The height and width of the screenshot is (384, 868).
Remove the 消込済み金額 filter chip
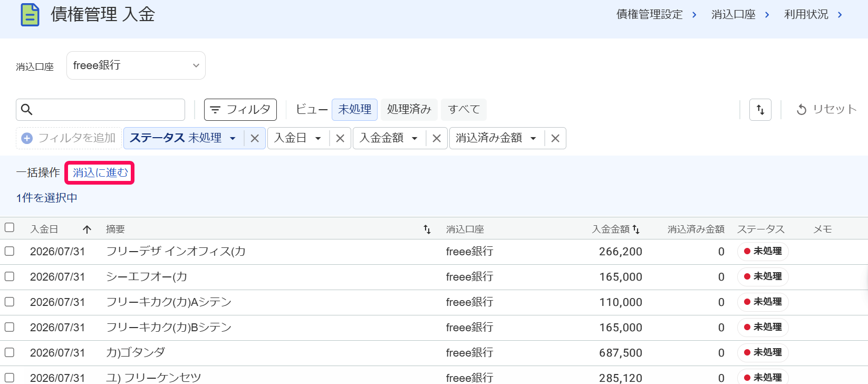point(555,138)
